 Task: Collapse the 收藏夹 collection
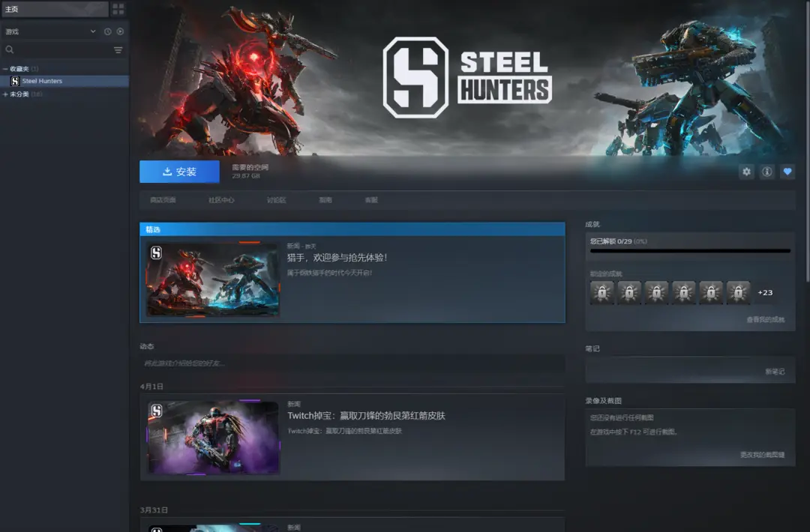pyautogui.click(x=5, y=69)
